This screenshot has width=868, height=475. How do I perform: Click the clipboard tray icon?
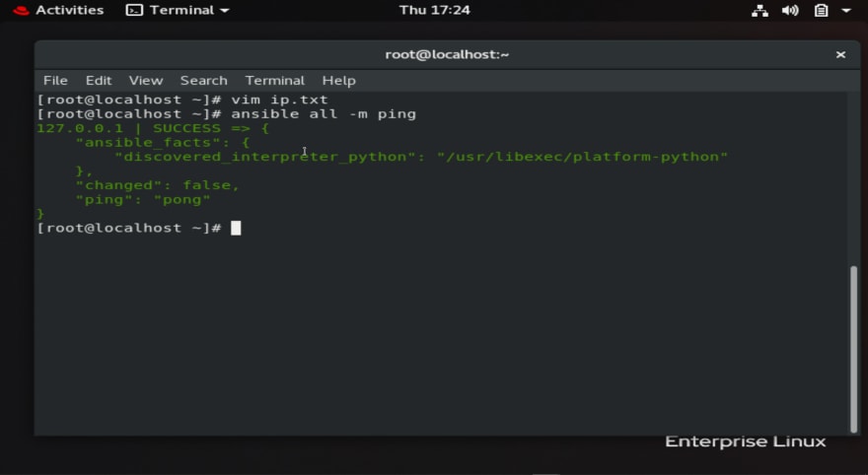821,11
